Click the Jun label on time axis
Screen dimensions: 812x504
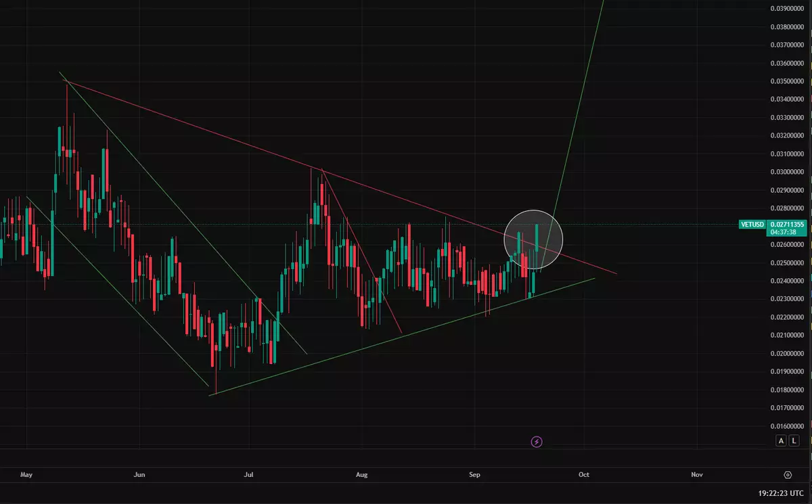point(139,475)
